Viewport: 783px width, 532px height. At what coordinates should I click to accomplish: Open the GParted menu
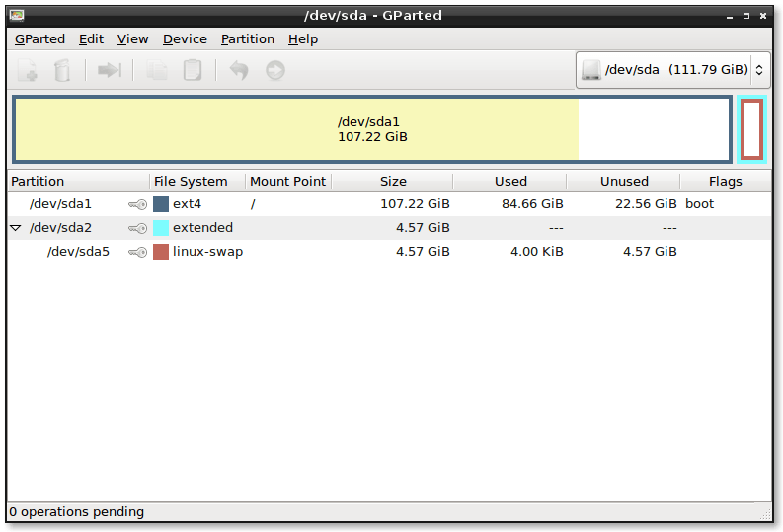(39, 38)
